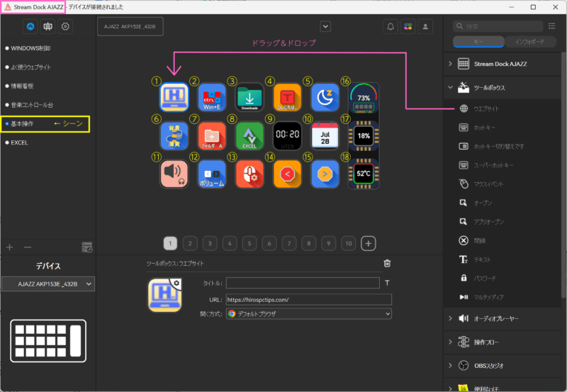
Task: Click the search box in right panel
Action: point(498,26)
